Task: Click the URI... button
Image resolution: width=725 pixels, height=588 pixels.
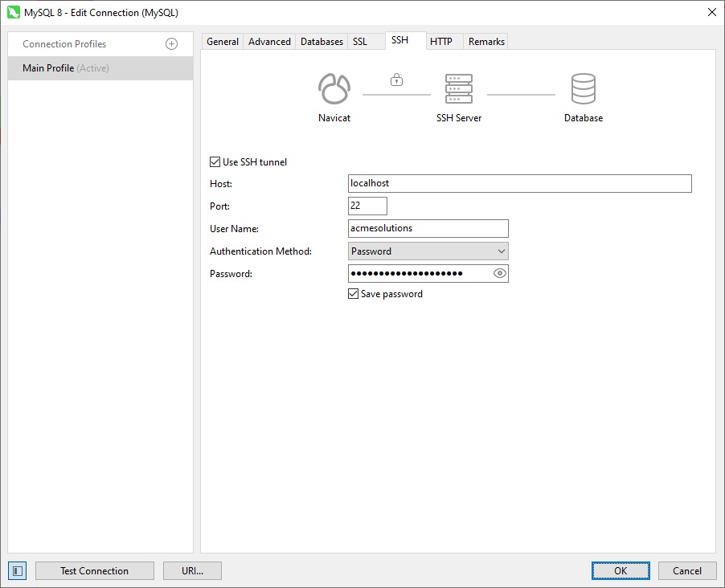Action: (x=192, y=571)
